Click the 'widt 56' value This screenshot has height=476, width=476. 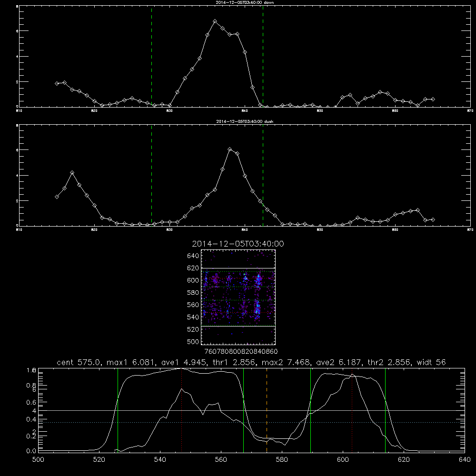[x=431, y=362]
